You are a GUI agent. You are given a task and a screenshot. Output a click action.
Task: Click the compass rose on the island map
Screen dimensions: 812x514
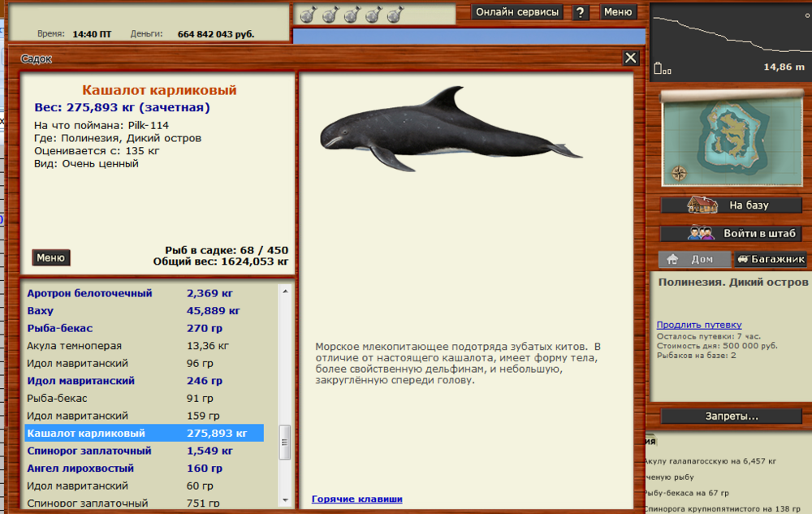click(x=680, y=172)
